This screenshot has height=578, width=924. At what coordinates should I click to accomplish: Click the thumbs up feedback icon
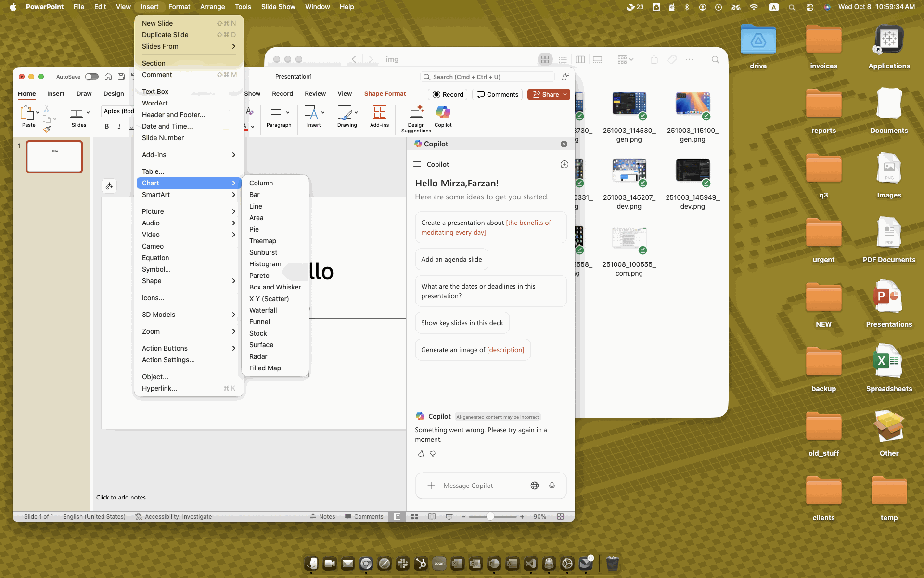(421, 454)
